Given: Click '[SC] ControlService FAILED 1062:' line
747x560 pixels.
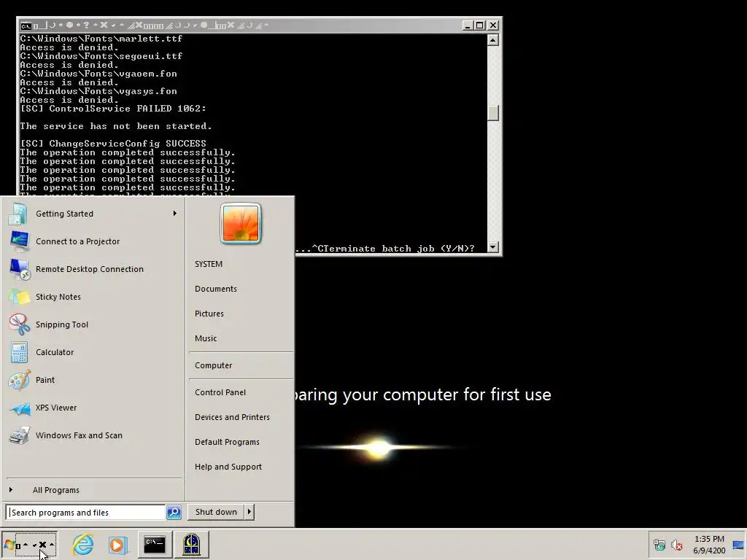Looking at the screenshot, I should 113,109.
